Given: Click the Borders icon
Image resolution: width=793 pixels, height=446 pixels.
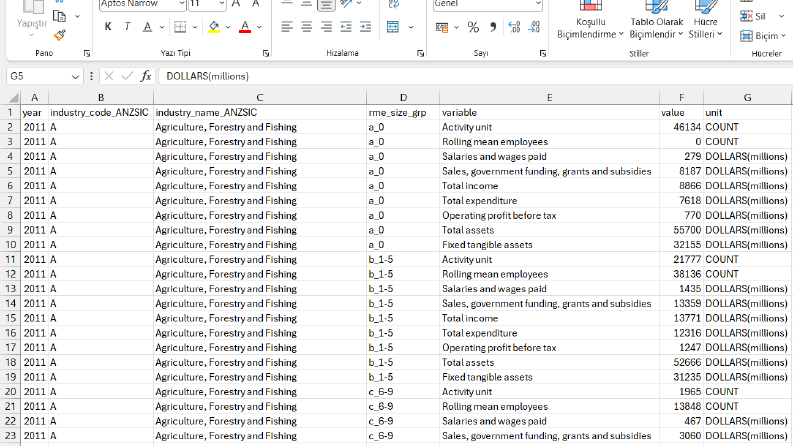Looking at the screenshot, I should [180, 27].
